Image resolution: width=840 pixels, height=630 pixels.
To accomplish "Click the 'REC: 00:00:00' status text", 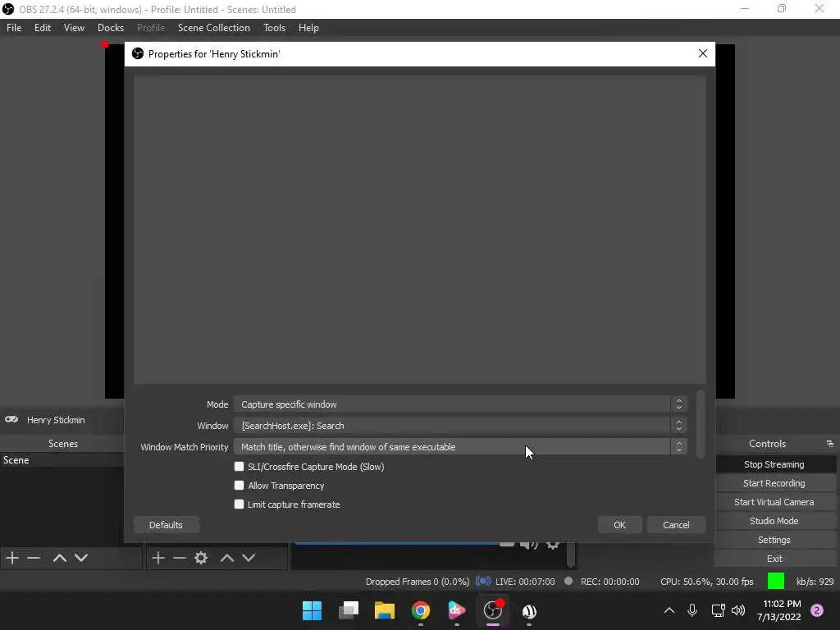I will click(609, 582).
